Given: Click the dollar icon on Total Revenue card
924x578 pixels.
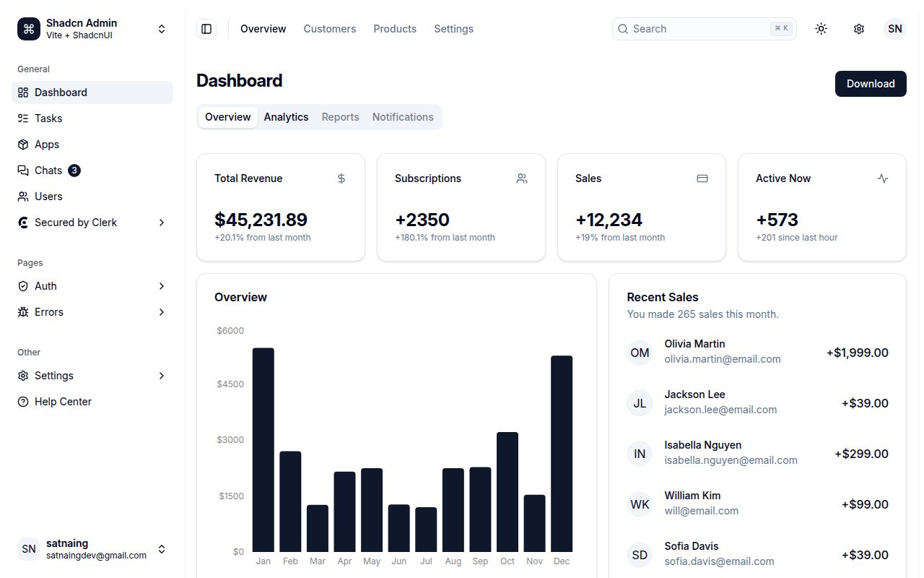Looking at the screenshot, I should pos(341,178).
